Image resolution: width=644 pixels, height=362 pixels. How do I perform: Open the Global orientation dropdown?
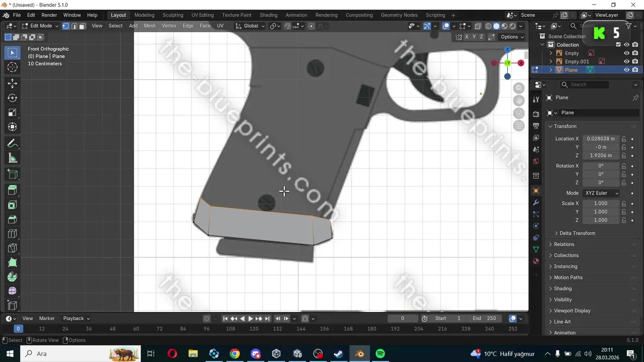[x=250, y=26]
